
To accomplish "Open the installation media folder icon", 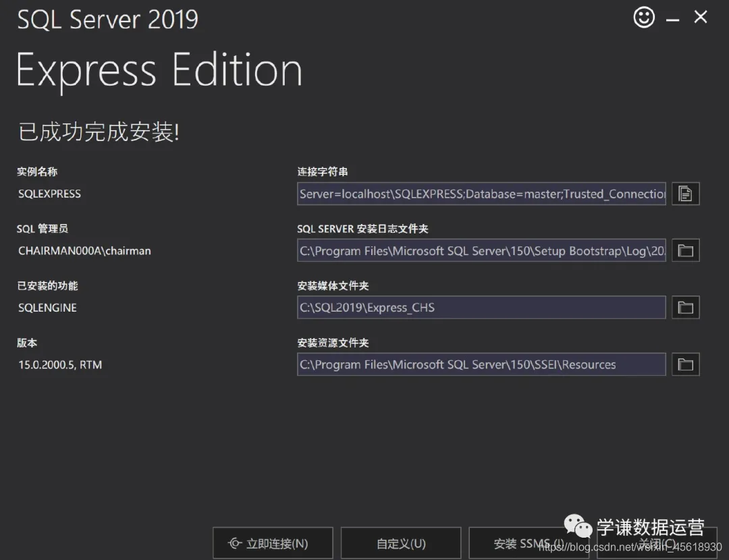I will click(686, 307).
